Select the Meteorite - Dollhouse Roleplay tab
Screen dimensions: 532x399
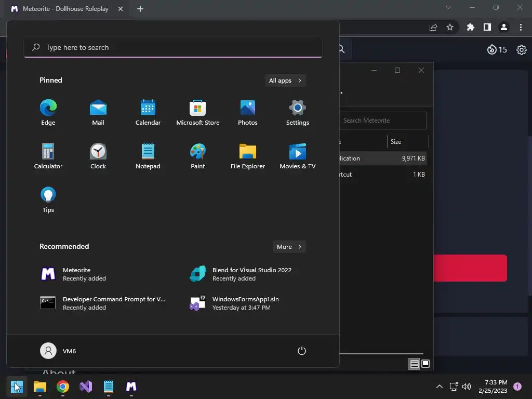coord(65,9)
